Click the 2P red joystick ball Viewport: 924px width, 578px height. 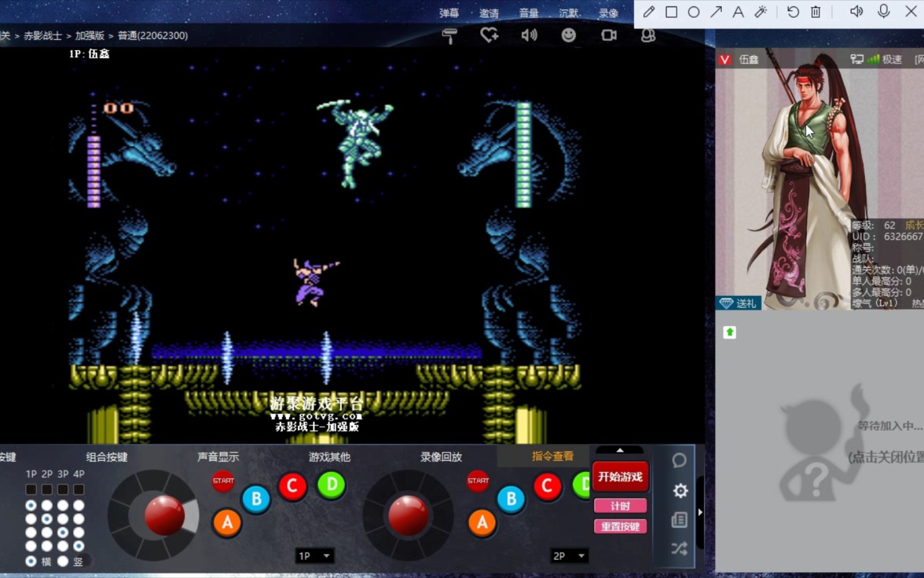pyautogui.click(x=408, y=515)
